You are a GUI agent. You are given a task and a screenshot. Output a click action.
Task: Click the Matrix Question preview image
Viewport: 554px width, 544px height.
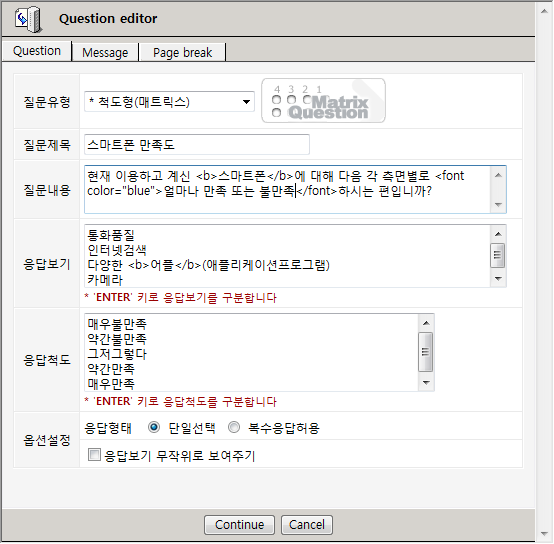(x=323, y=101)
